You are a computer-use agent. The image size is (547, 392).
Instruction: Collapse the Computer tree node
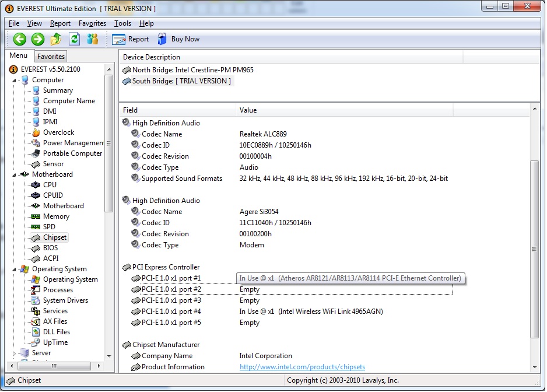click(14, 80)
